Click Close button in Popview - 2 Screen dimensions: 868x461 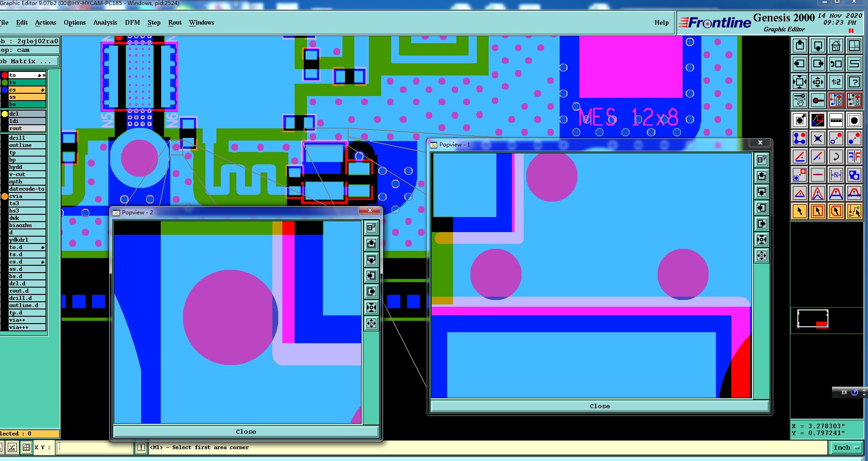coord(246,431)
